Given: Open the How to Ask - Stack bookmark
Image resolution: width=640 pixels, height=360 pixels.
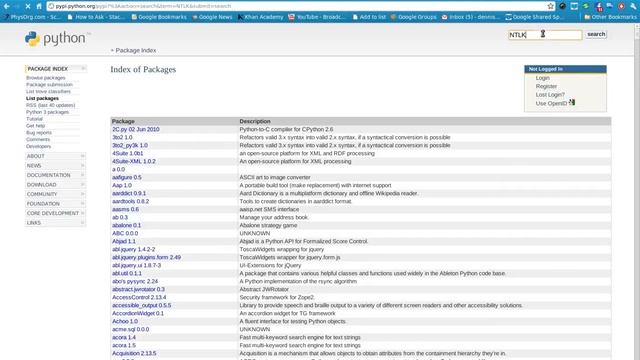Looking at the screenshot, I should (x=96, y=17).
